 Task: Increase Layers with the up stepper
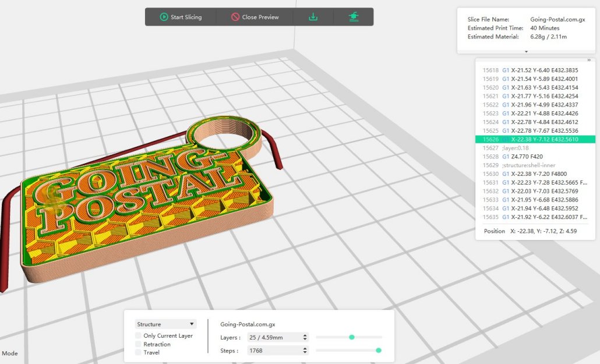(x=305, y=335)
